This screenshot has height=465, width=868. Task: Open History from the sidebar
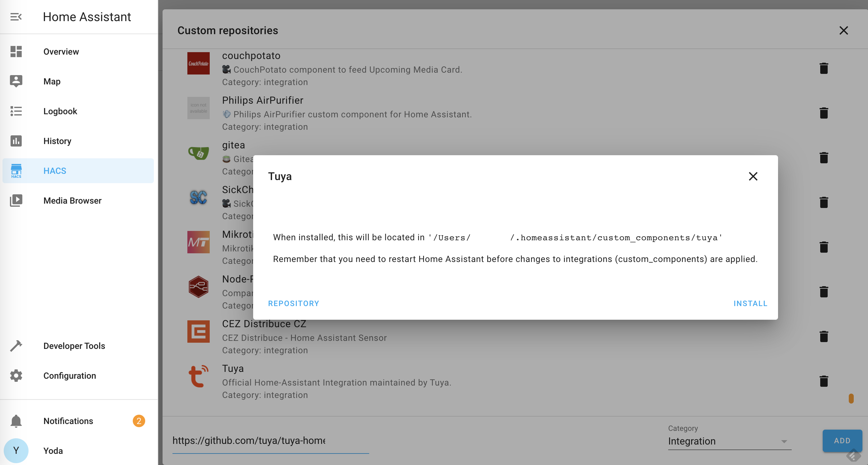pyautogui.click(x=57, y=141)
